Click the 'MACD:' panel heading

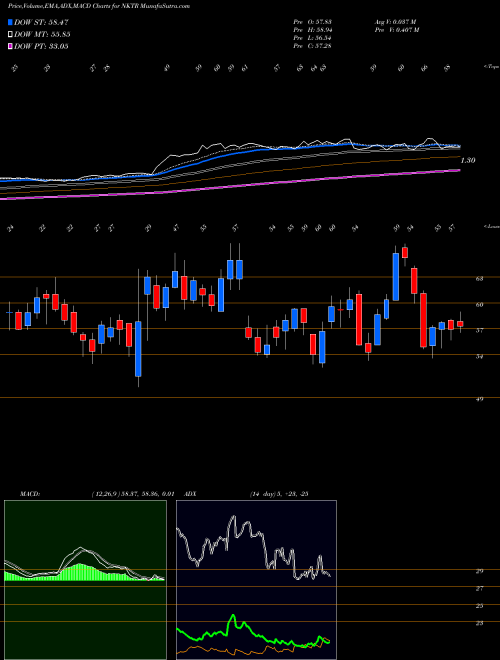click(29, 494)
